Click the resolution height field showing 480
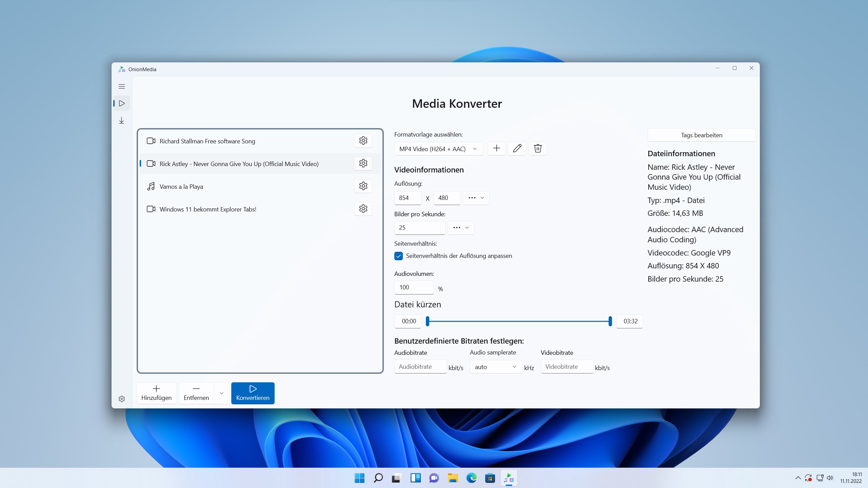Viewport: 868px width, 488px height. [x=447, y=198]
